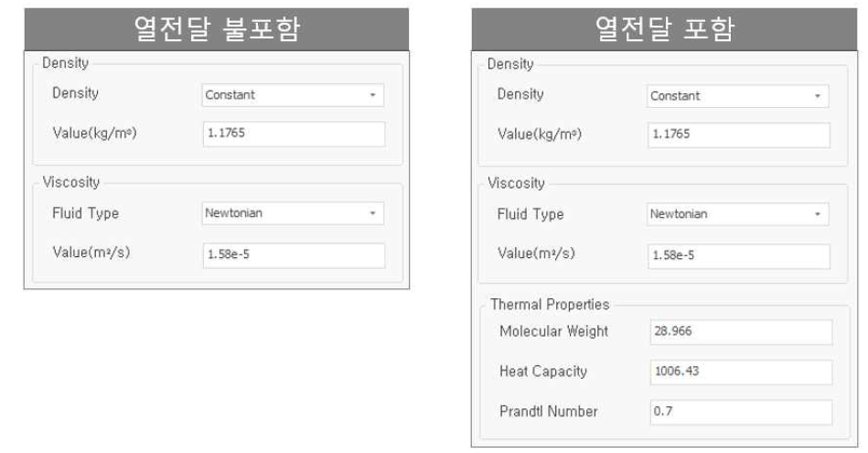Screen dimensions: 868x453
Task: Open Density dropdown in 열전달 불포함 panel
Action: tap(293, 95)
